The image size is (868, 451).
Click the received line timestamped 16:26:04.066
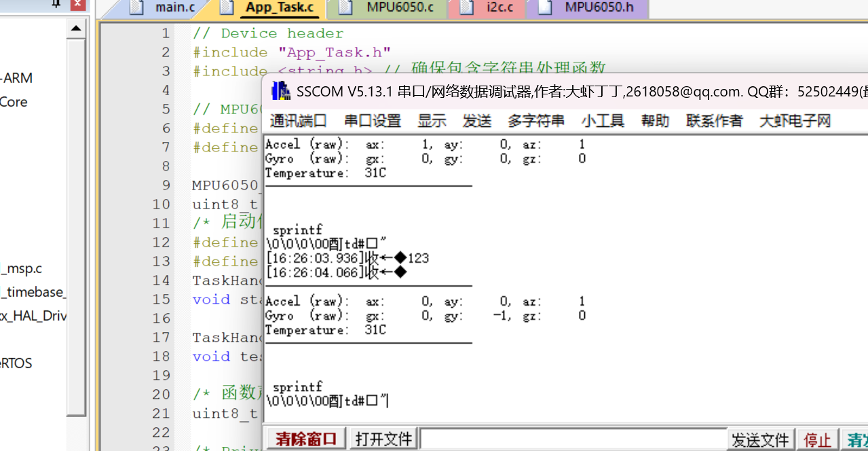coord(337,272)
